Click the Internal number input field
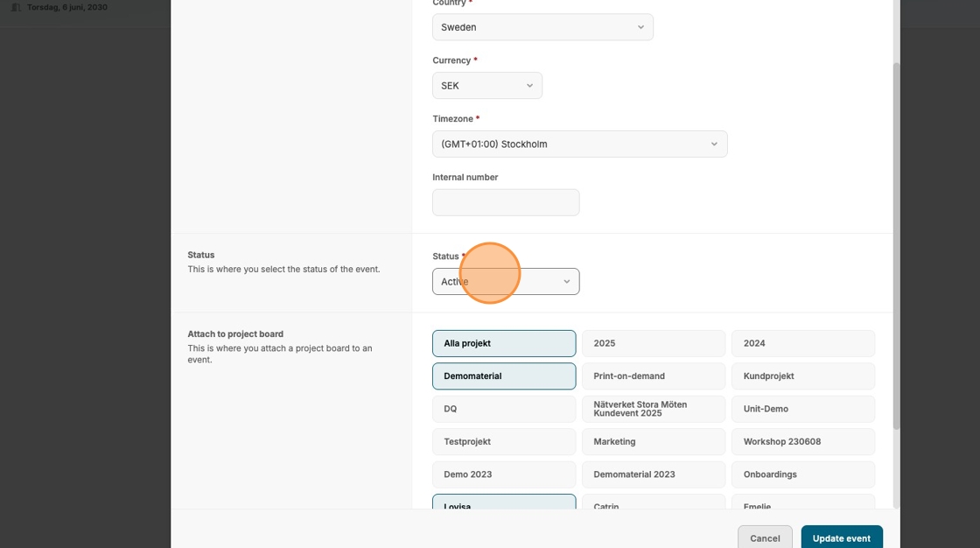The image size is (980, 548). pyautogui.click(x=506, y=202)
